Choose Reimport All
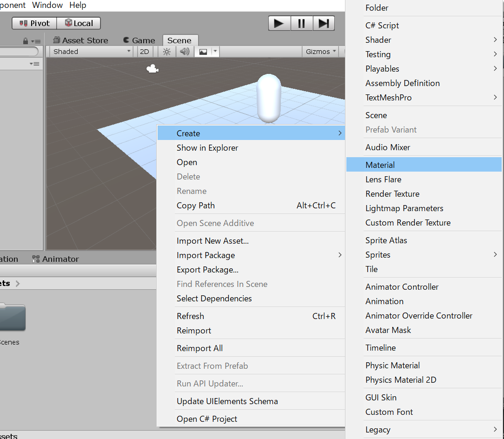 [251, 348]
